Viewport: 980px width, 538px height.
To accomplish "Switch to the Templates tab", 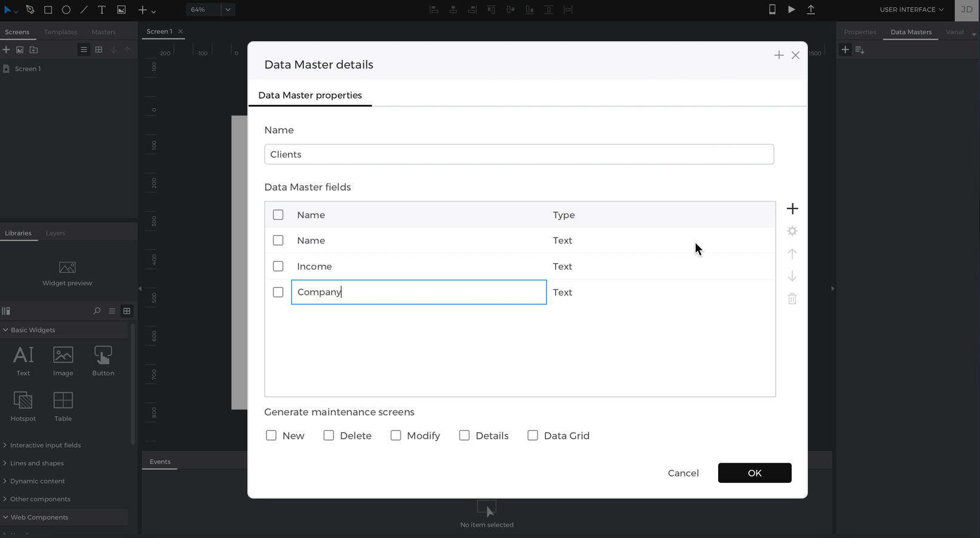I will tap(60, 32).
